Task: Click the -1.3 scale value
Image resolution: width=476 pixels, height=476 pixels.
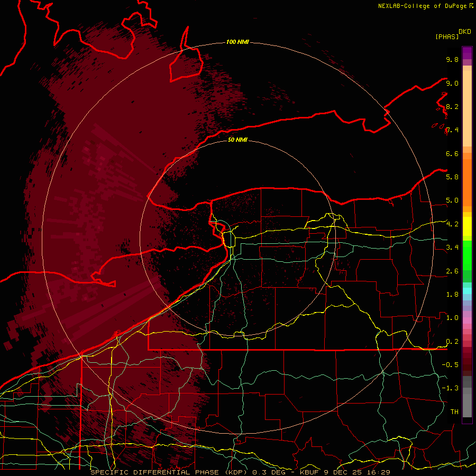Action: (x=450, y=388)
